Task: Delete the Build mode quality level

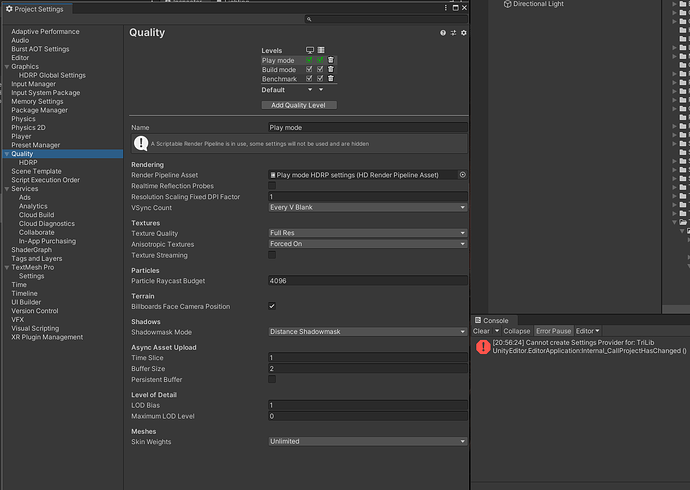Action: coord(331,70)
